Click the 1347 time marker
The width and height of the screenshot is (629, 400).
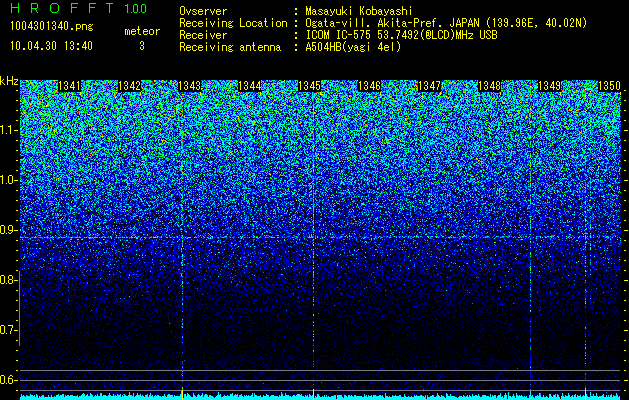point(429,86)
